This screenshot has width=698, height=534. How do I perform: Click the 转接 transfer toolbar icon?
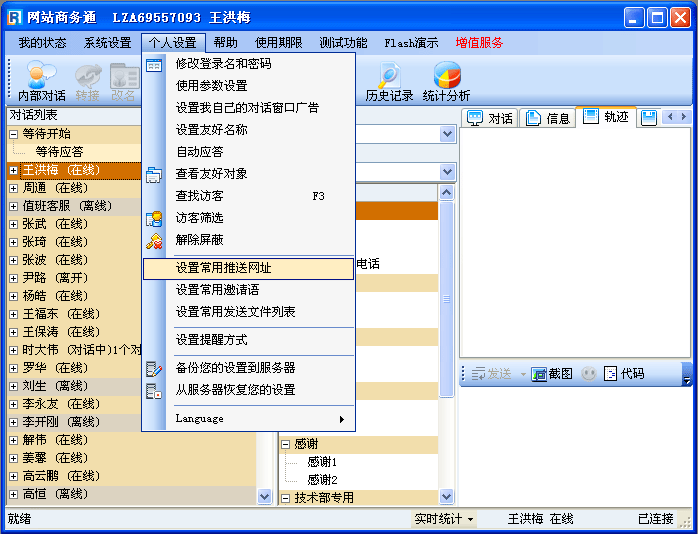click(87, 80)
